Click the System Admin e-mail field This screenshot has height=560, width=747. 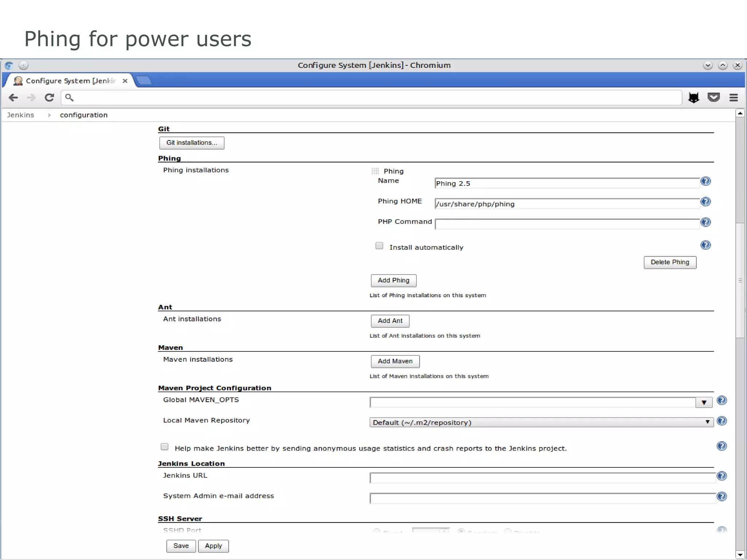(x=543, y=498)
